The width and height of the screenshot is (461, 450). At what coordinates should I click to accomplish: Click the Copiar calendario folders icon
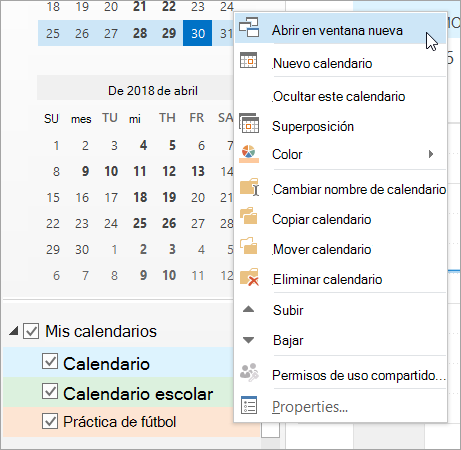[249, 216]
